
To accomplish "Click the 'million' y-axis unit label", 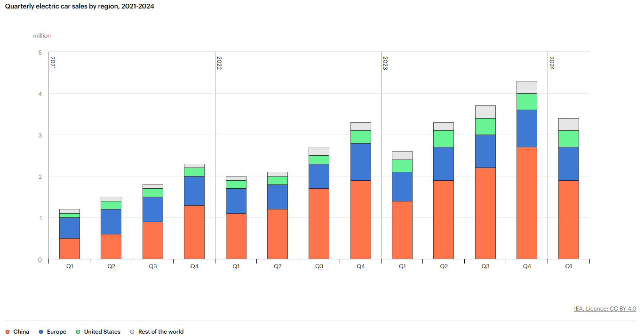I will point(42,36).
